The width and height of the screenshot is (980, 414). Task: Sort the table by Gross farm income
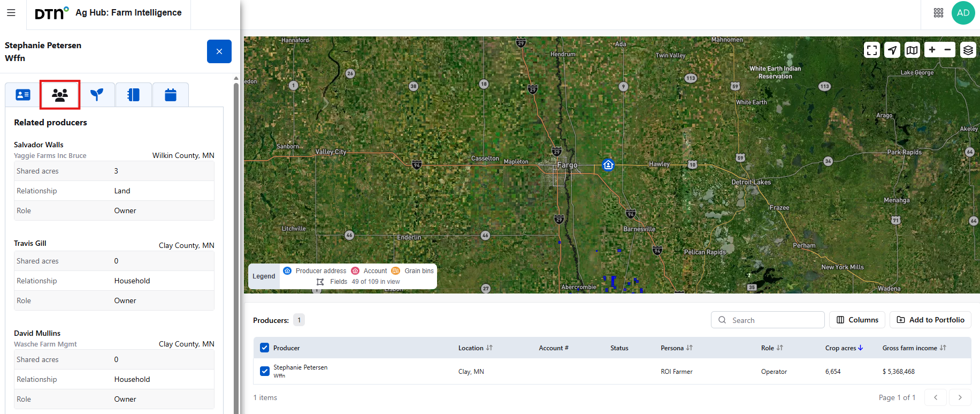tap(943, 348)
